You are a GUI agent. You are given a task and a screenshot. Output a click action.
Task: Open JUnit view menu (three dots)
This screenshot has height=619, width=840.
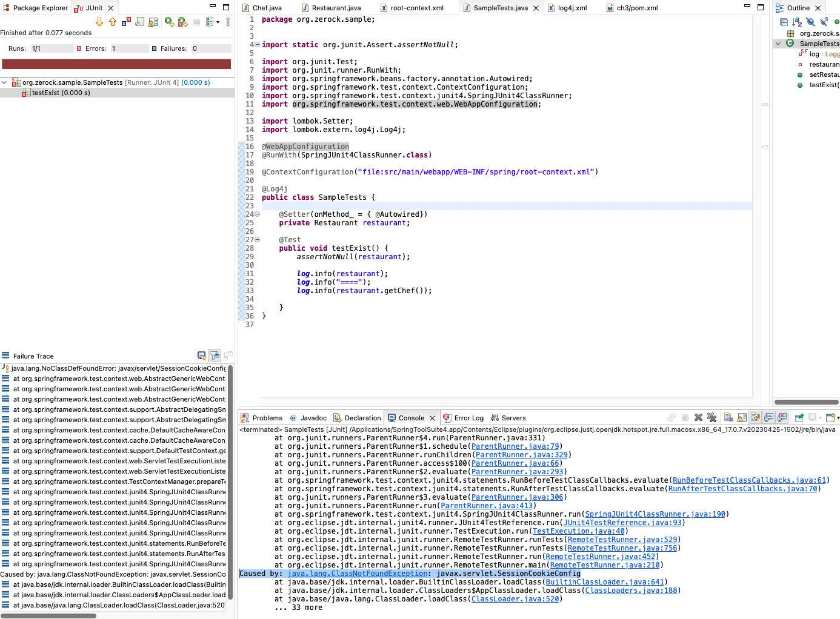coord(228,22)
